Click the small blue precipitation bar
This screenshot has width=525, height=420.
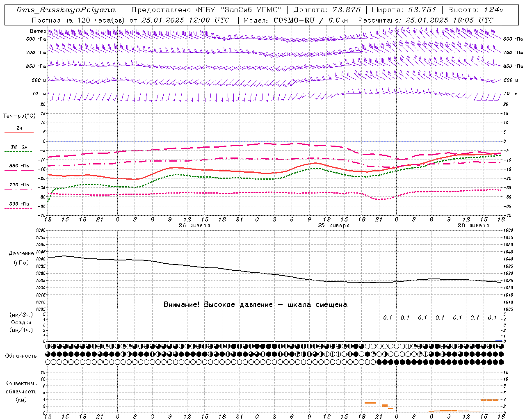coord(498,340)
